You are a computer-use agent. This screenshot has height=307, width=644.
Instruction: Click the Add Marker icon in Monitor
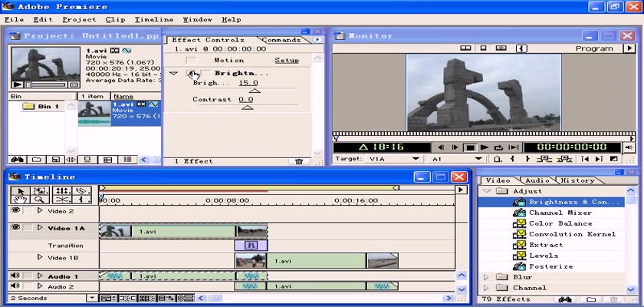498,159
